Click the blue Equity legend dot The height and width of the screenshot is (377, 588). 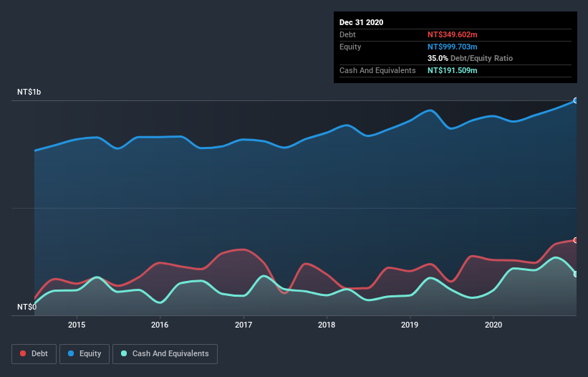tap(71, 353)
